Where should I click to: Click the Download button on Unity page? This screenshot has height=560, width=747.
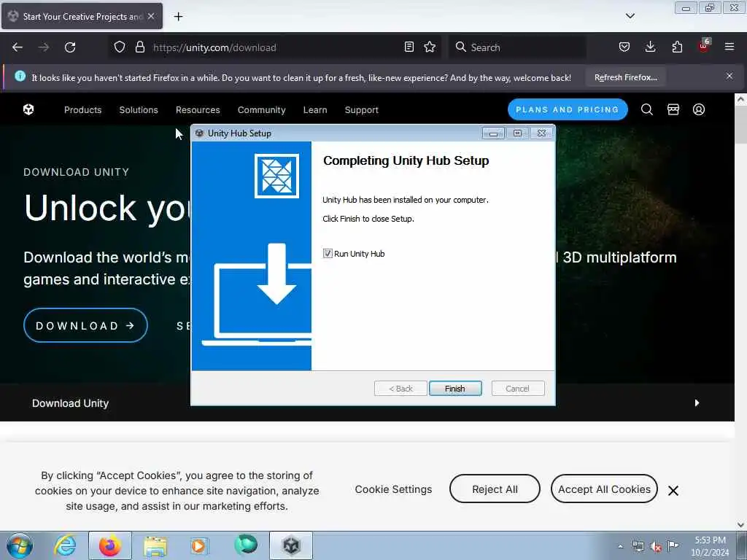85,325
